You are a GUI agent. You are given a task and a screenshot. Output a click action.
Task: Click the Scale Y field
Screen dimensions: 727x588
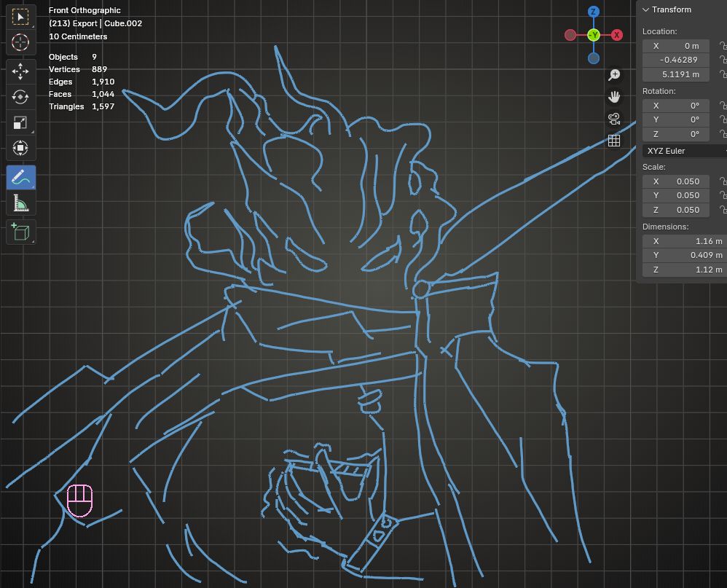[x=676, y=195]
